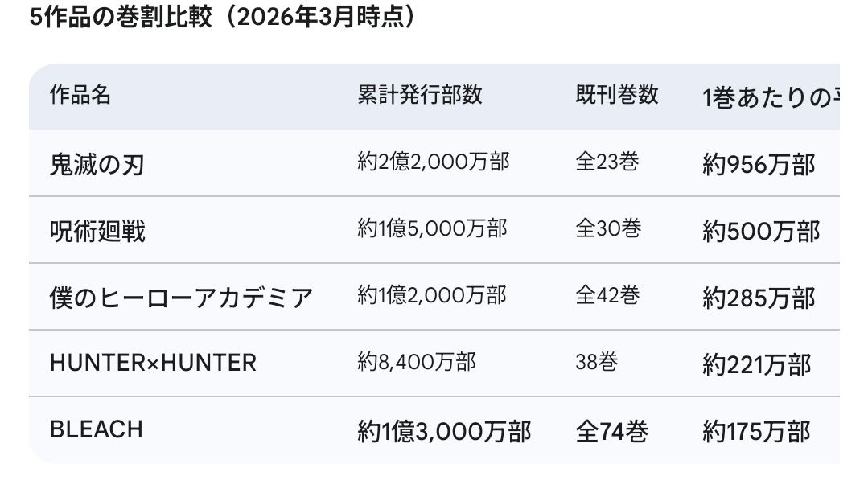Click the 1巻あたり column header
This screenshot has width=868, height=497.
770,99
